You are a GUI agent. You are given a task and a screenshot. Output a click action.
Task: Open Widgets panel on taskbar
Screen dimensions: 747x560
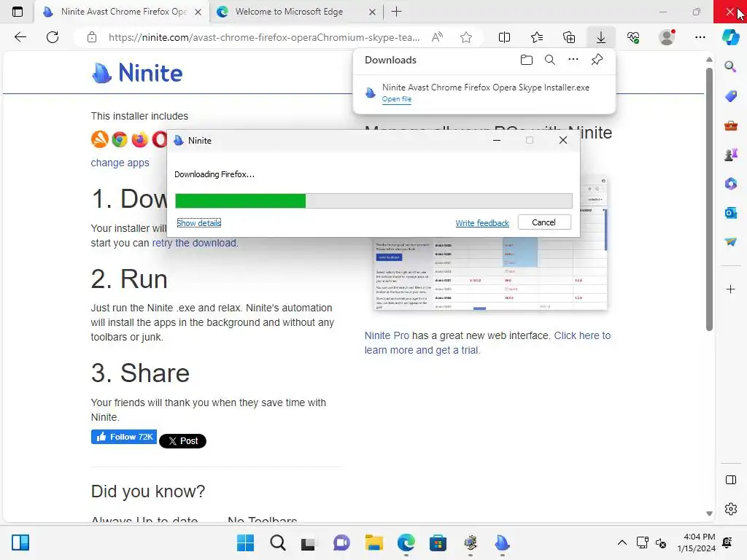point(20,542)
